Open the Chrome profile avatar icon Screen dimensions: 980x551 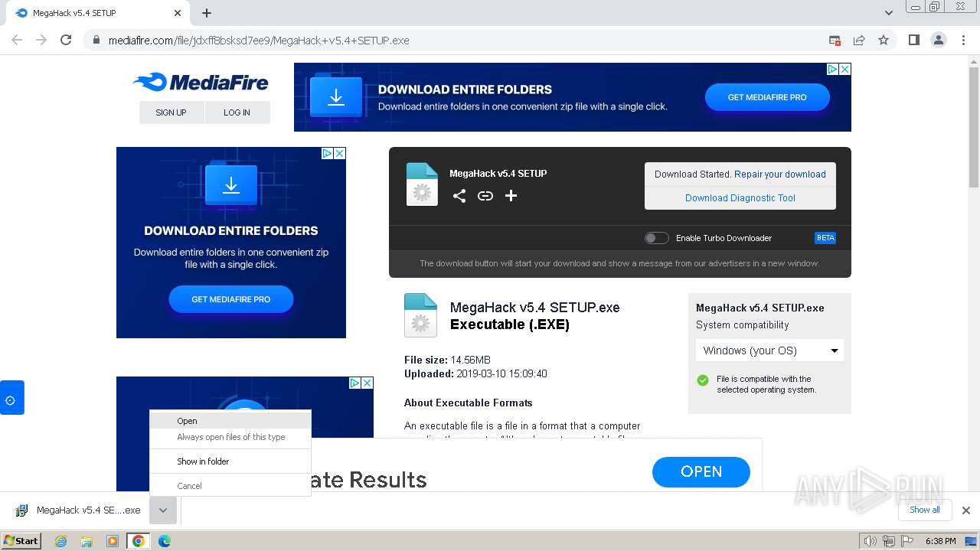[x=939, y=40]
